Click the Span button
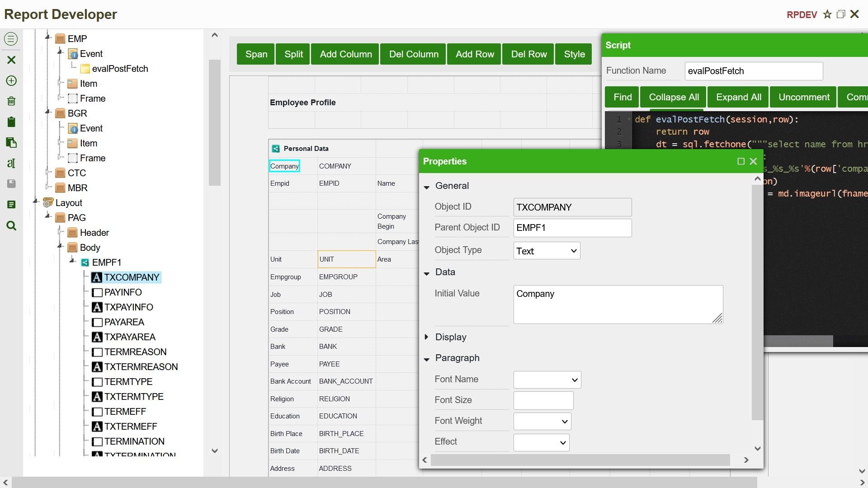The width and height of the screenshot is (868, 488). [256, 54]
